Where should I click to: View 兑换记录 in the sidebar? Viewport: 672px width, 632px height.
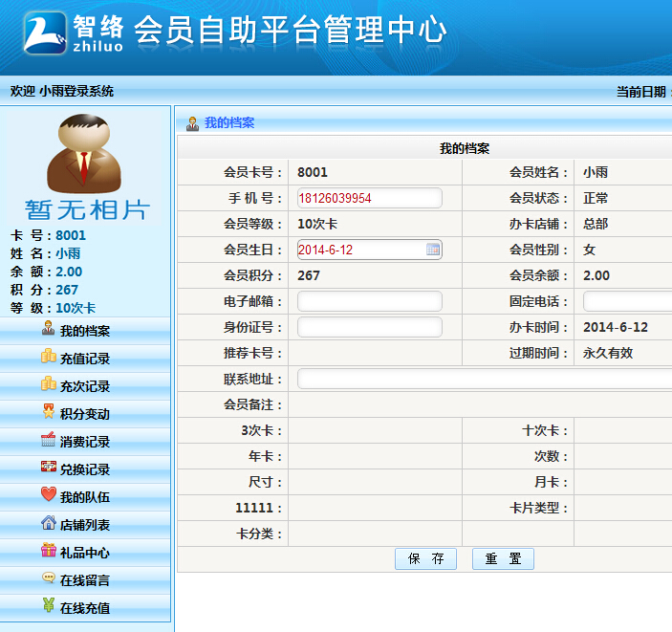pyautogui.click(x=85, y=469)
